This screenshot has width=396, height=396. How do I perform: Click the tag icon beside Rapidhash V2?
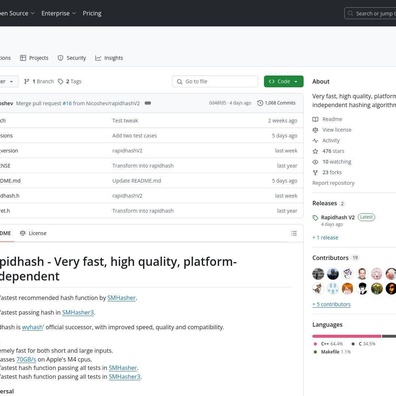point(315,218)
